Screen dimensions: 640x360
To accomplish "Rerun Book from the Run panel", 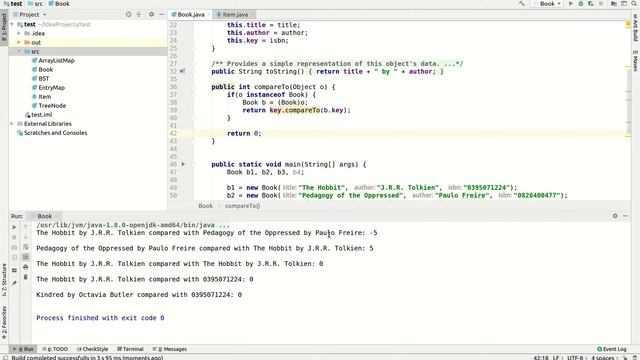I will click(14, 227).
